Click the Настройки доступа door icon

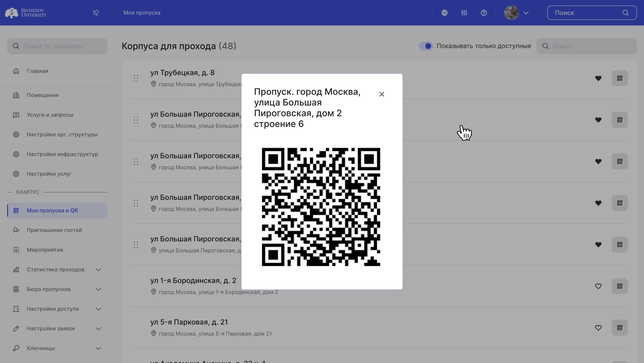[x=16, y=309]
